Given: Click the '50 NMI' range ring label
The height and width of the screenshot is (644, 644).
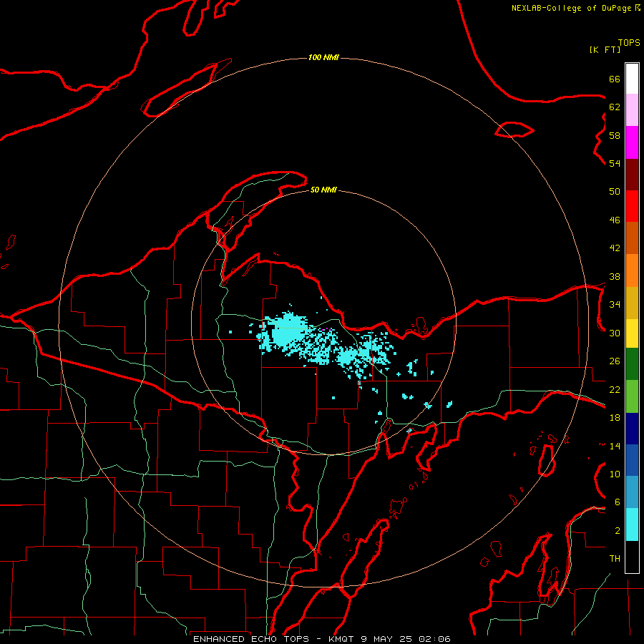Looking at the screenshot, I should [x=323, y=190].
